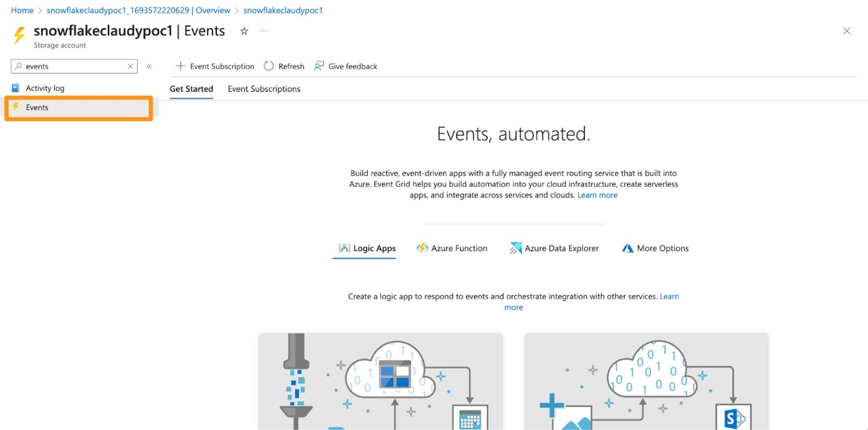The width and height of the screenshot is (868, 430).
Task: Go to Home breadcrumb link
Action: (22, 10)
